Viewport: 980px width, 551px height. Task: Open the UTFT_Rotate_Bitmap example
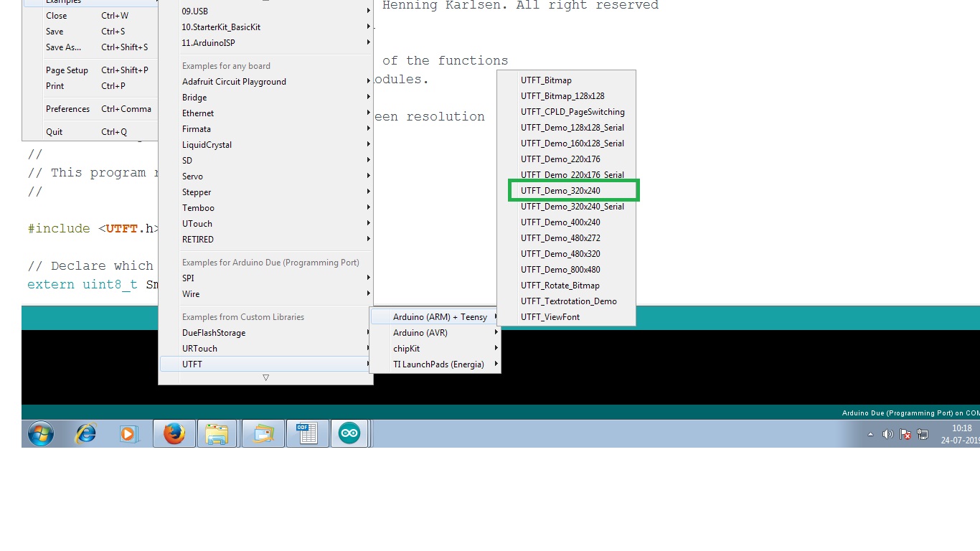coord(566,285)
